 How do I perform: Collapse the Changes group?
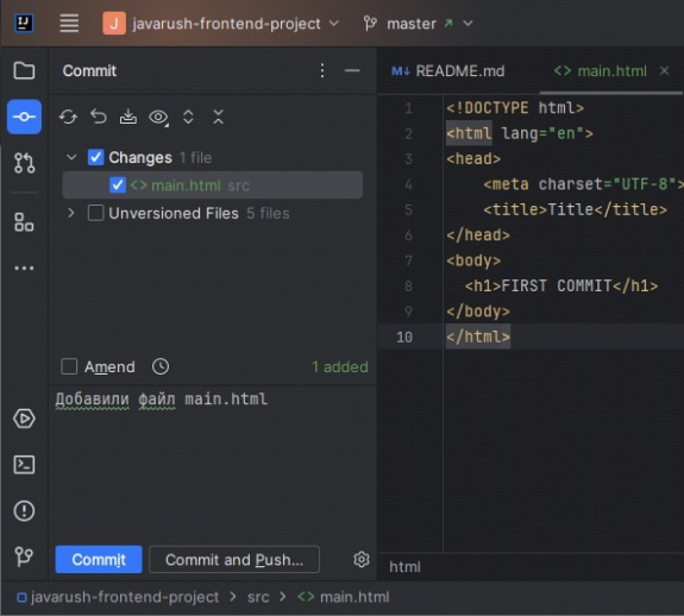point(71,157)
